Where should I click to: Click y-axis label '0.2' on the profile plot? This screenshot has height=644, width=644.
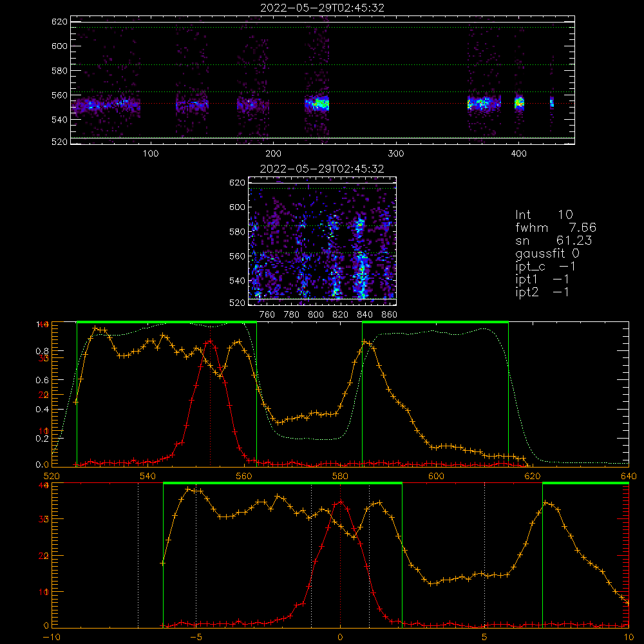point(42,438)
